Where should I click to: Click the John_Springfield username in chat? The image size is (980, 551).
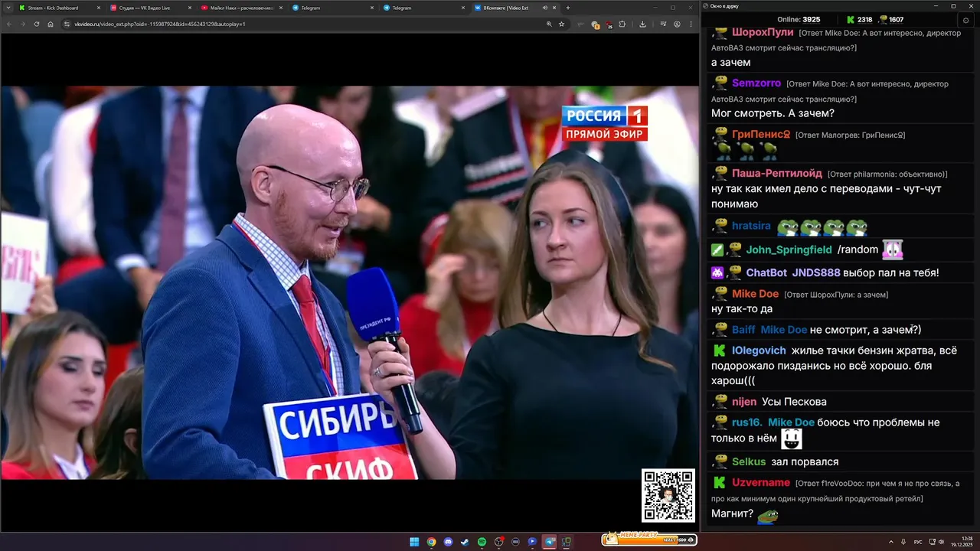789,249
